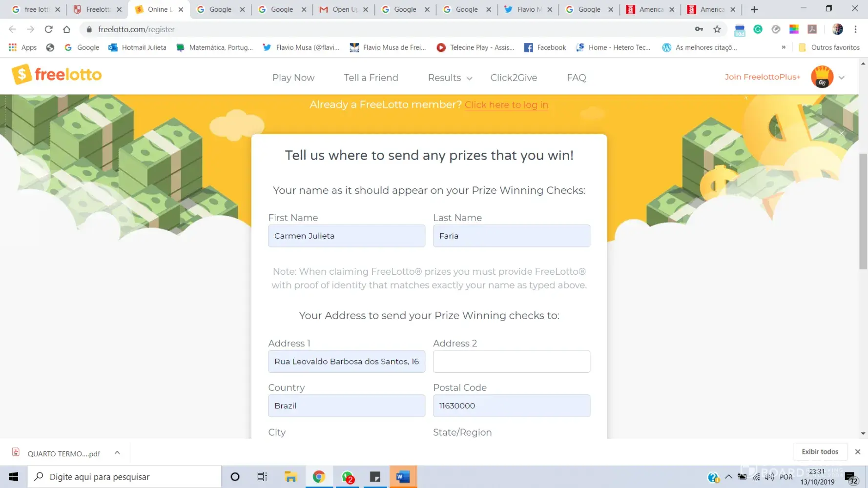This screenshot has height=488, width=868.
Task: Open the Hotmail Julieta bookmark
Action: pos(138,47)
